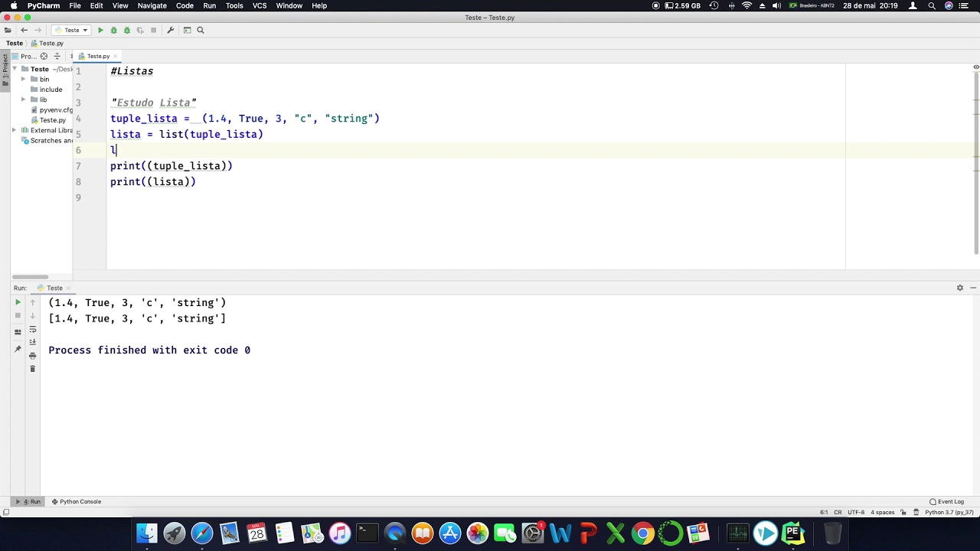
Task: Navigate forward with right arrow icon
Action: coord(38,30)
